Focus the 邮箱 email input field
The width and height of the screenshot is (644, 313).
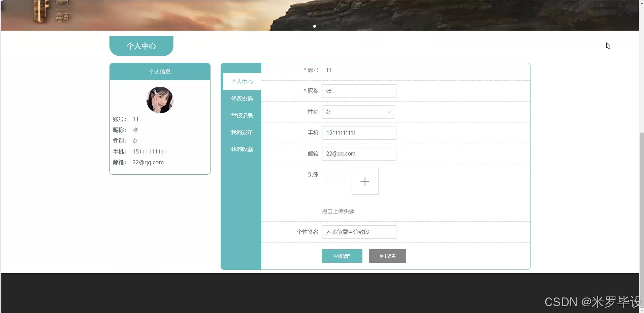click(359, 154)
